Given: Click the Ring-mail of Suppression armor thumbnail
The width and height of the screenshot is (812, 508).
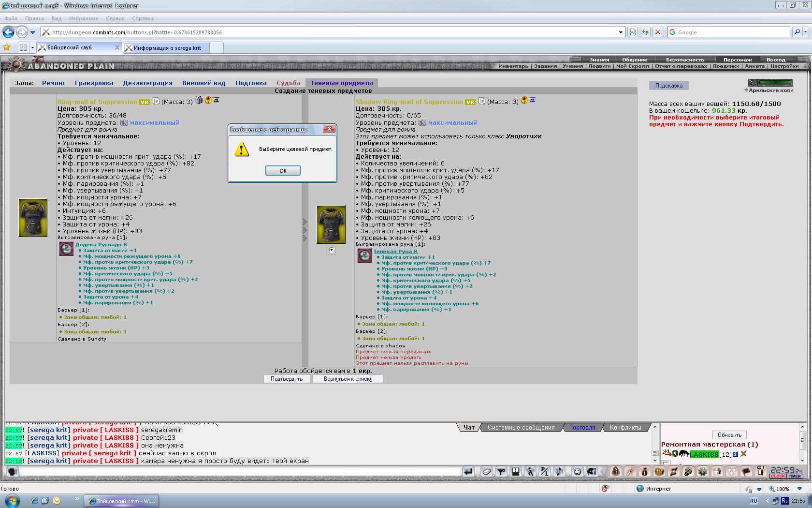Looking at the screenshot, I should click(x=33, y=218).
